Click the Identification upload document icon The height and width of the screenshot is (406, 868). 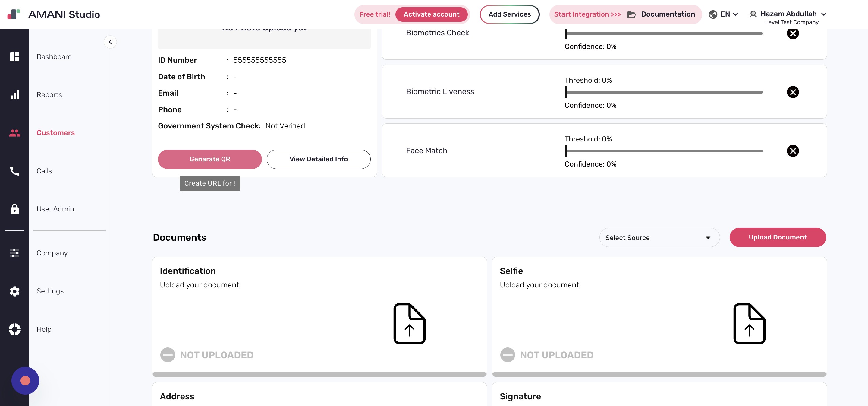click(x=409, y=323)
